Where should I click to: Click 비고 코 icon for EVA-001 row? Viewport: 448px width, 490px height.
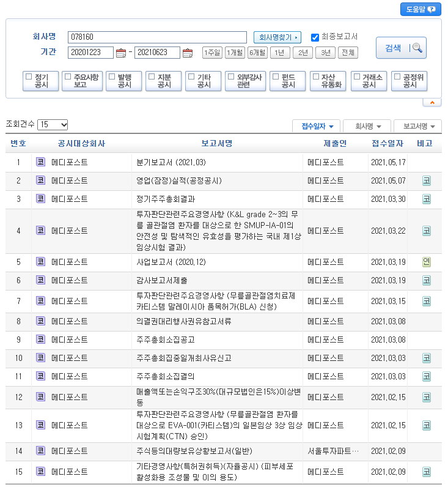[427, 425]
